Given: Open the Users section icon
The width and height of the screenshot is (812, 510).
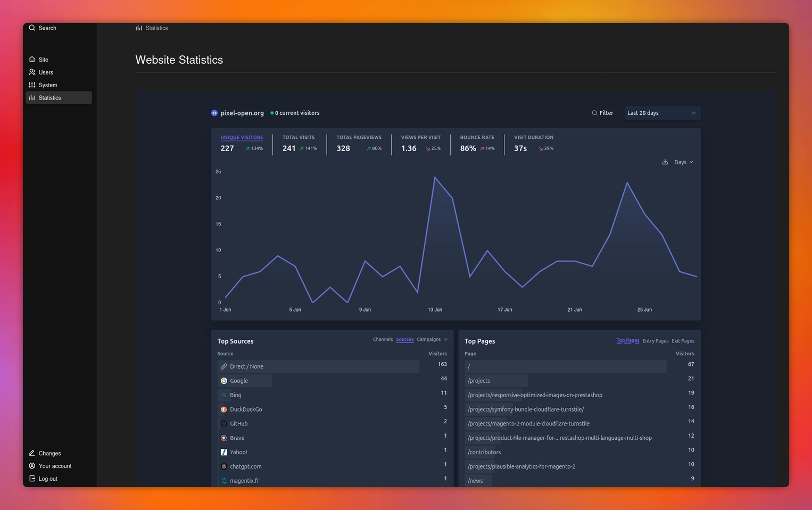Looking at the screenshot, I should coord(32,72).
